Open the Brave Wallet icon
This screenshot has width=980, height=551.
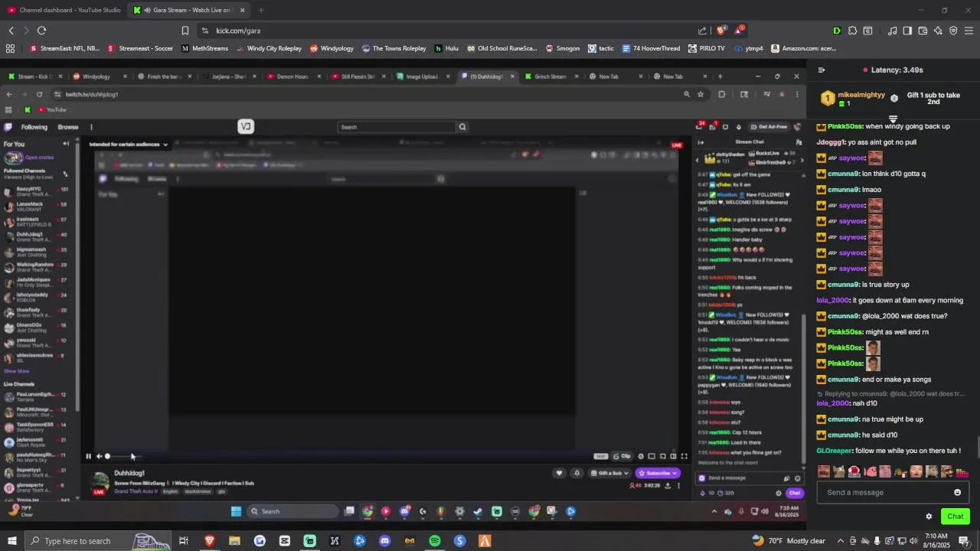pyautogui.click(x=923, y=31)
